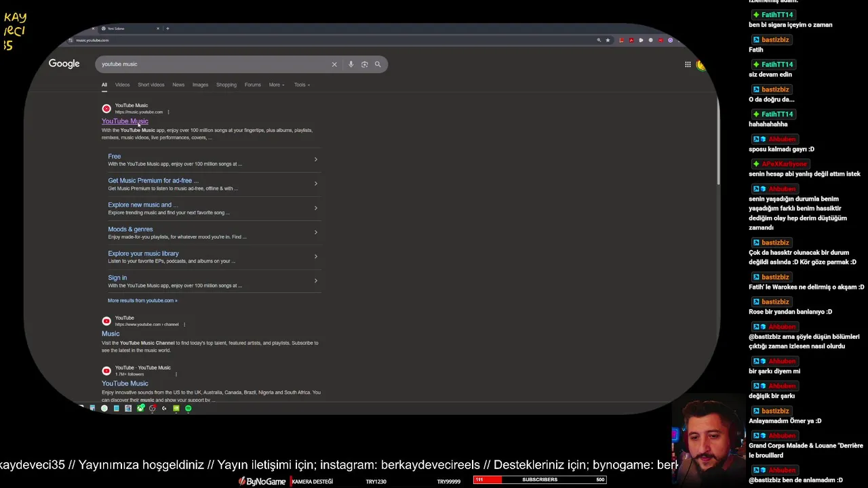Viewport: 868px width, 488px height.
Task: Click the zoom magnifier icon in address bar
Action: [x=599, y=40]
